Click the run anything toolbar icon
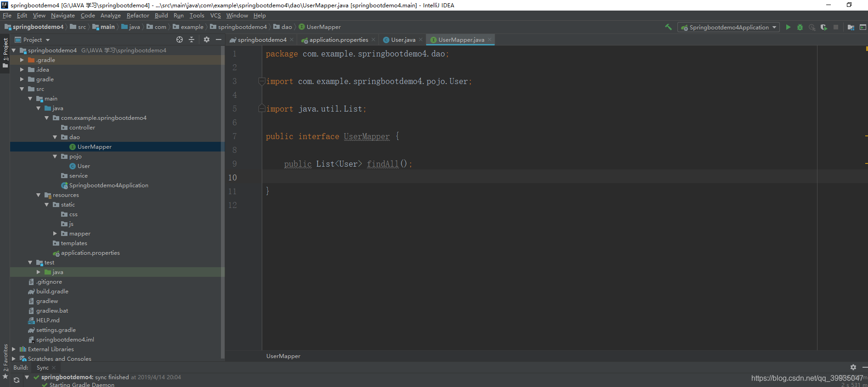The height and width of the screenshot is (387, 868). (863, 27)
